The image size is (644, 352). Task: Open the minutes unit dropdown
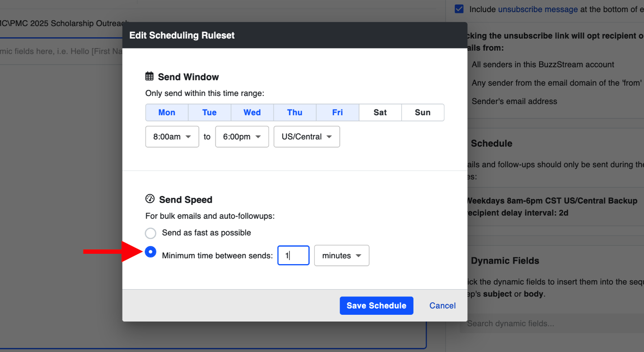click(342, 256)
